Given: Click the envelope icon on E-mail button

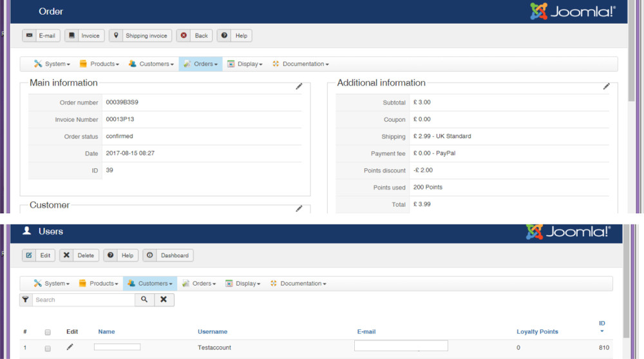Looking at the screenshot, I should pyautogui.click(x=29, y=35).
